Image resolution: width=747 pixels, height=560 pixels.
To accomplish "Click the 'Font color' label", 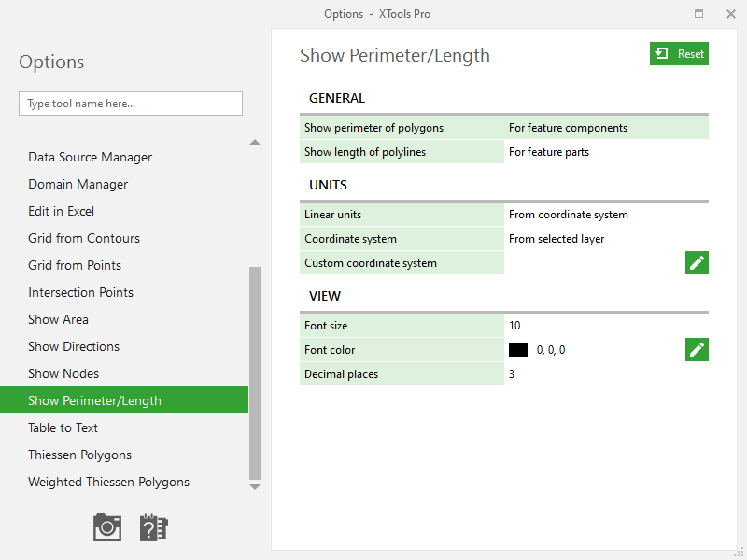I will [330, 349].
